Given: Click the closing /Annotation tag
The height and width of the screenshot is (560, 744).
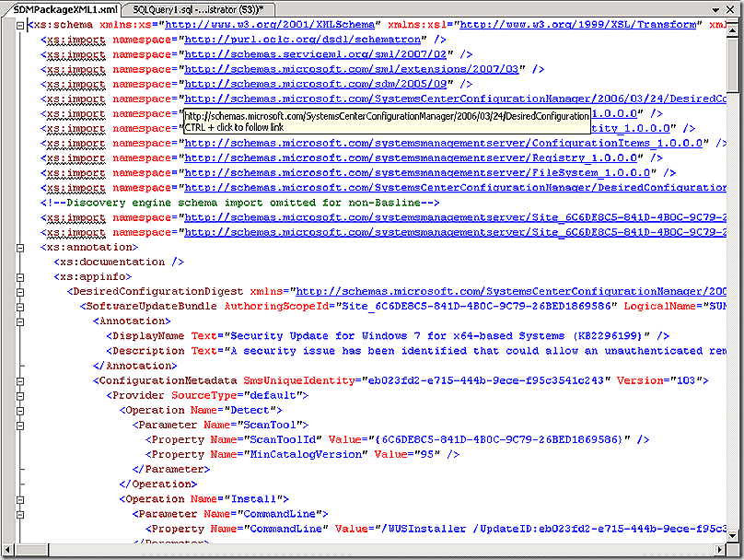Looking at the screenshot, I should pos(135,366).
